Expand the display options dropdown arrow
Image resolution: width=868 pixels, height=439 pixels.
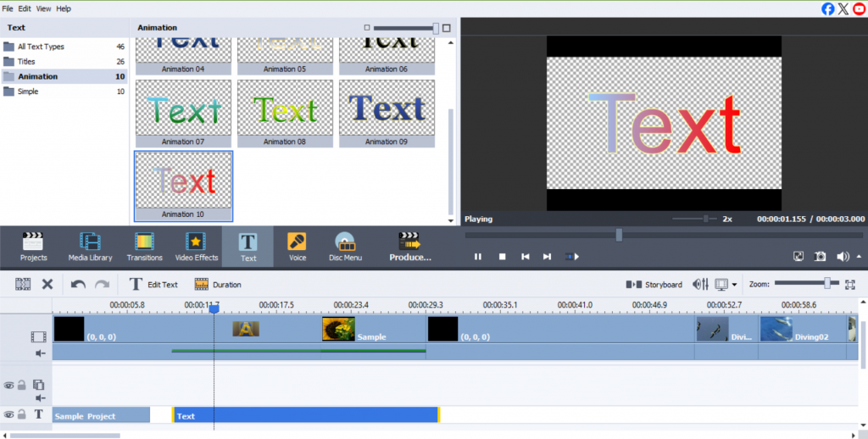[x=734, y=285]
